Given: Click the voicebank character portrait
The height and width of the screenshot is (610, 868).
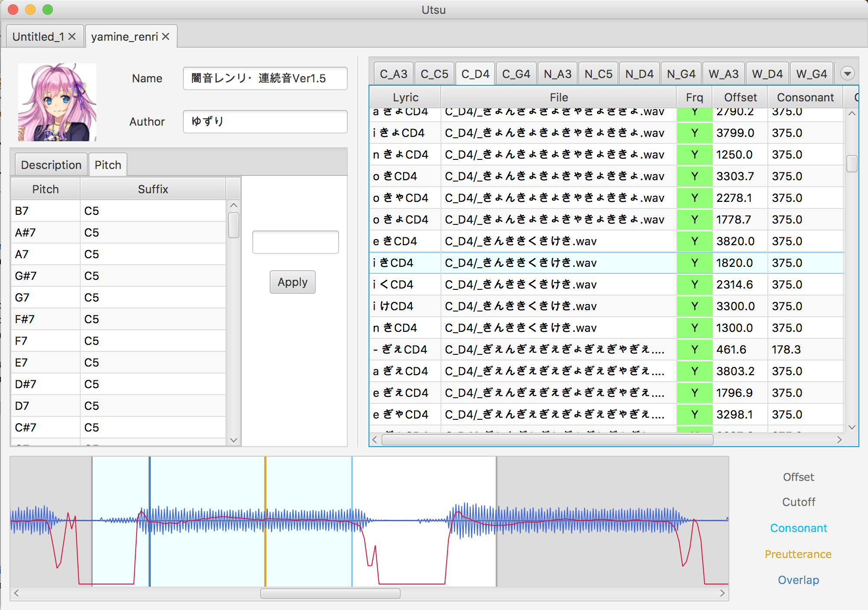Looking at the screenshot, I should pyautogui.click(x=57, y=102).
